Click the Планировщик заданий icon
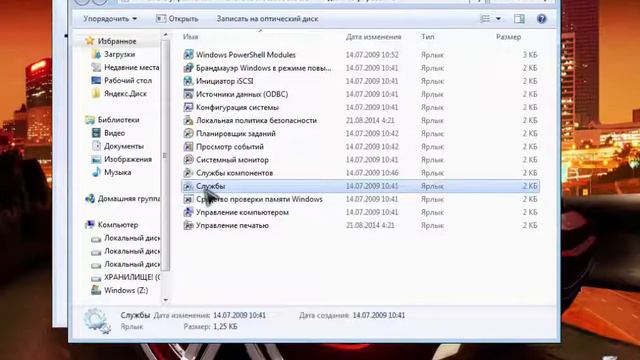 pyautogui.click(x=188, y=133)
